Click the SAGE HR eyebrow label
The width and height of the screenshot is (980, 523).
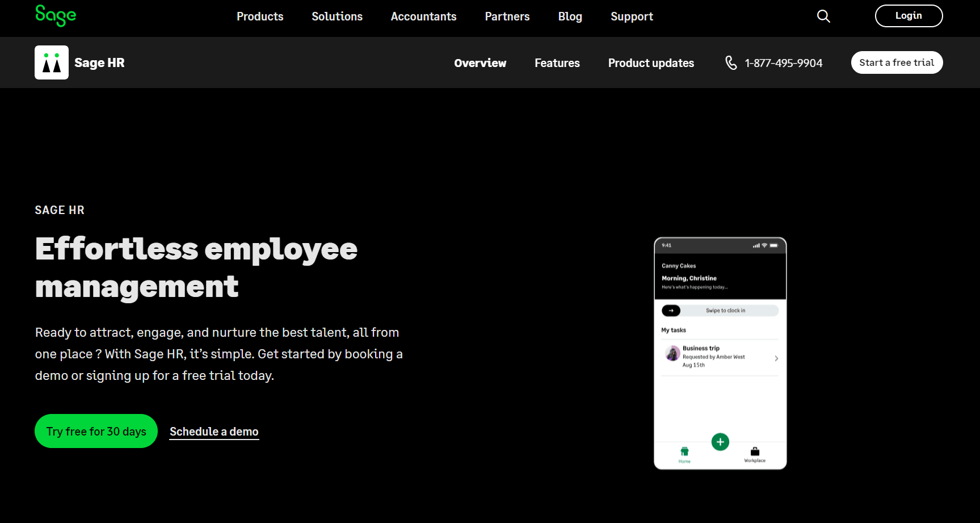pos(60,210)
